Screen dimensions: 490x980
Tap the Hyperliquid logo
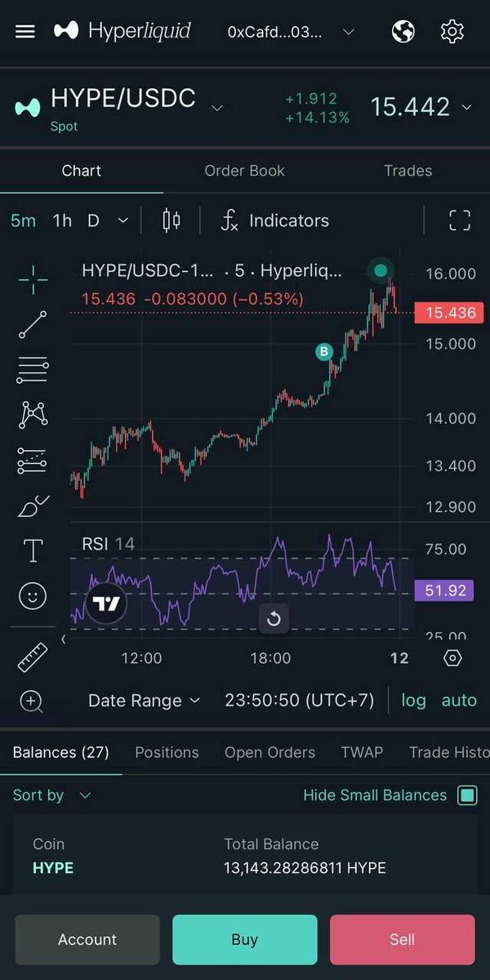(x=122, y=31)
